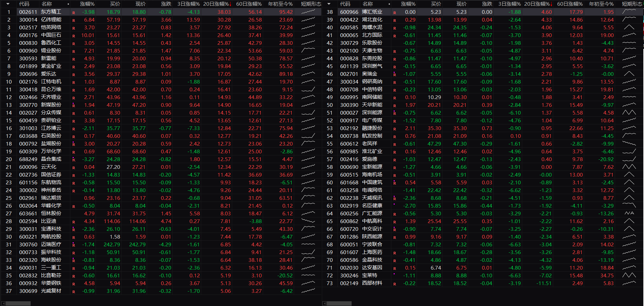Click the short-term trend chart for 比亚迪
The width and height of the screenshot is (644, 306).
pos(308,221)
